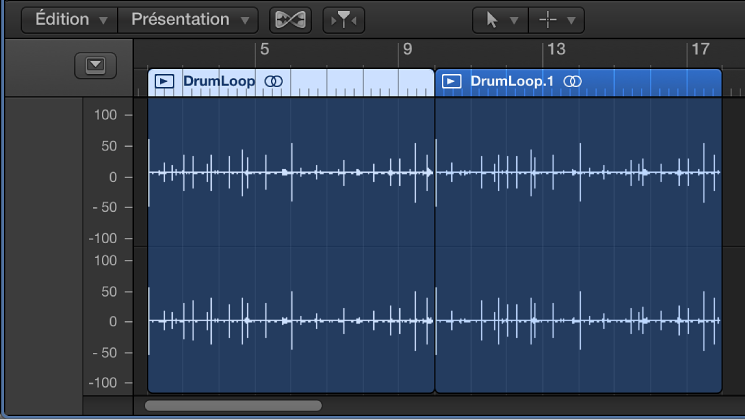
Task: Toggle the Flex mode button
Action: [x=290, y=20]
